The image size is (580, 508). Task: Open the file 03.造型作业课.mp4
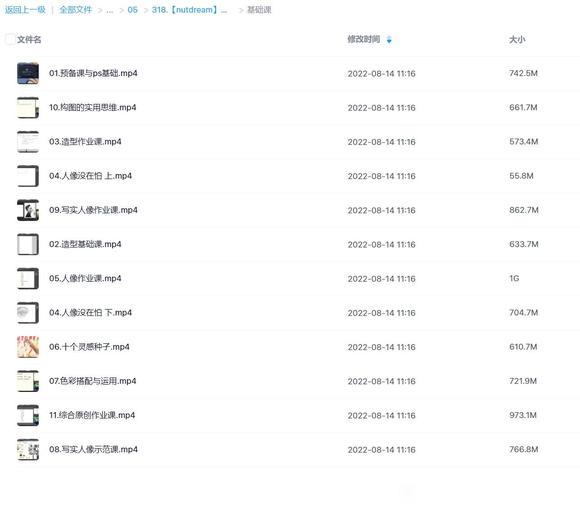coord(85,142)
